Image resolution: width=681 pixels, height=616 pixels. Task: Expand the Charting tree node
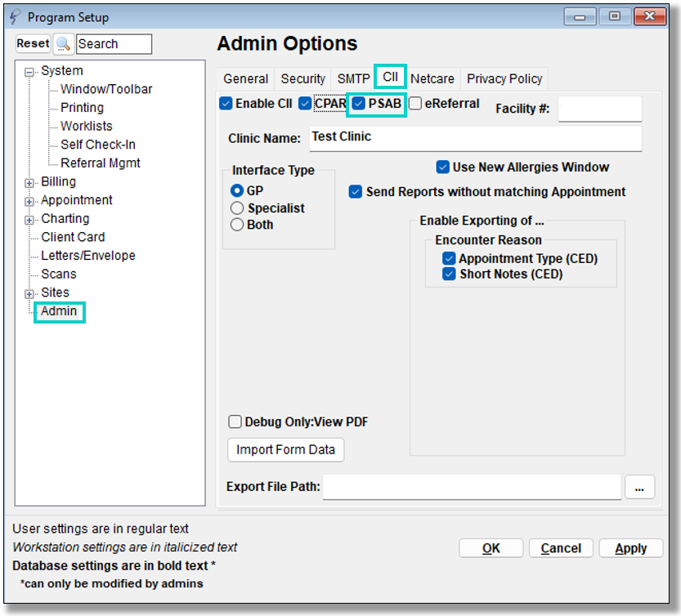coord(30,219)
